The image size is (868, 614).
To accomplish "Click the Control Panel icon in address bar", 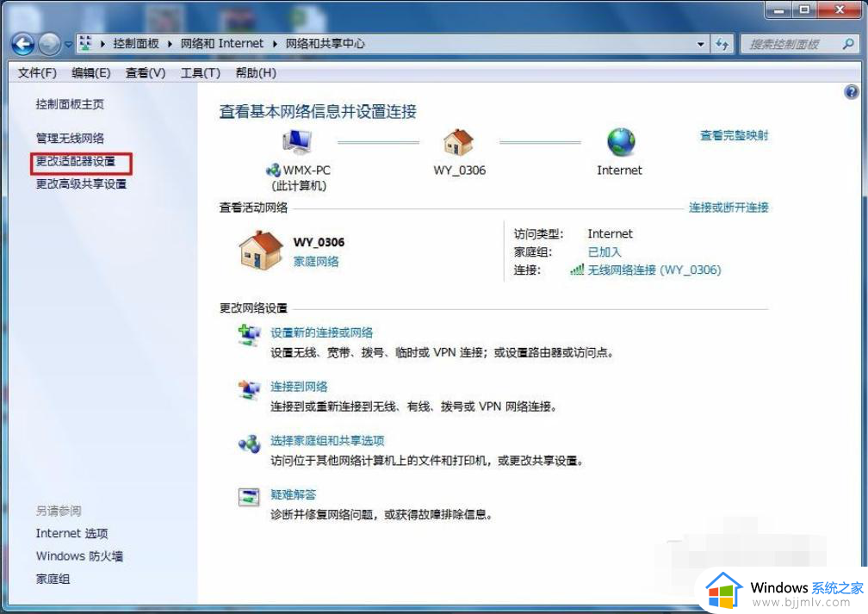I will [85, 43].
